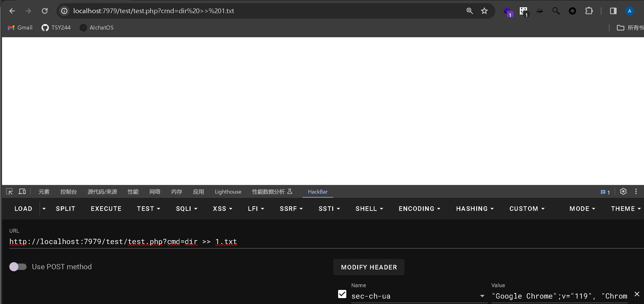This screenshot has width=644, height=304.
Task: Expand the sec-ch-ua header name dropdown
Action: [x=482, y=296]
